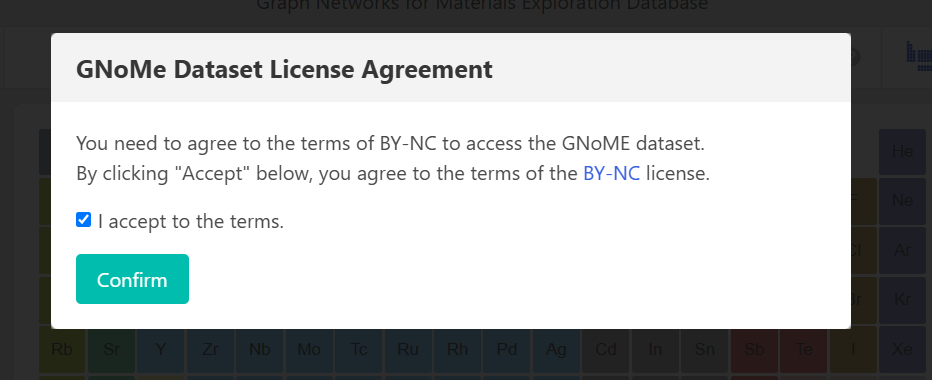Click the periodic table icon at top right
The image size is (932, 380).
click(919, 54)
